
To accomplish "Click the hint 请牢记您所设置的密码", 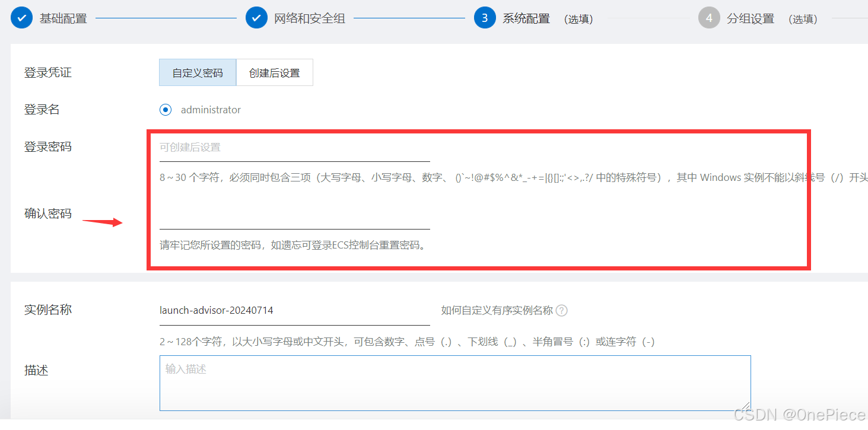I will coord(293,245).
